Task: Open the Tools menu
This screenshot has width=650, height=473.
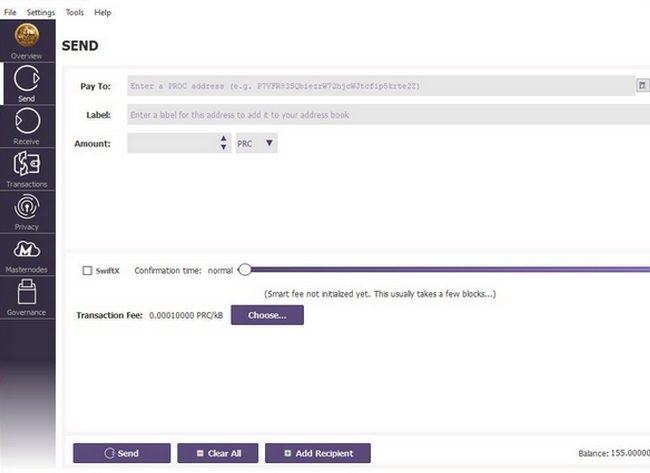Action: [x=75, y=12]
